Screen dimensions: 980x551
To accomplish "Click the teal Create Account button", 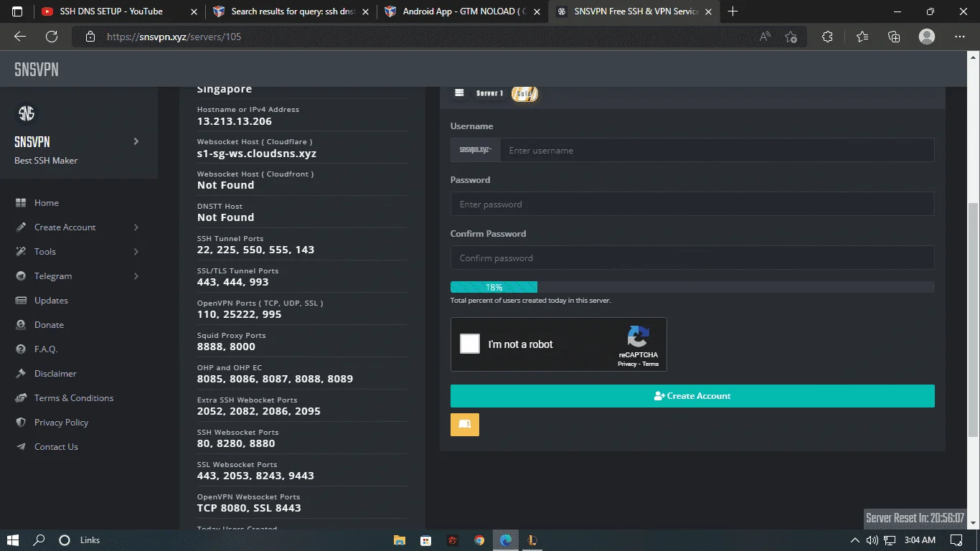I will tap(692, 396).
